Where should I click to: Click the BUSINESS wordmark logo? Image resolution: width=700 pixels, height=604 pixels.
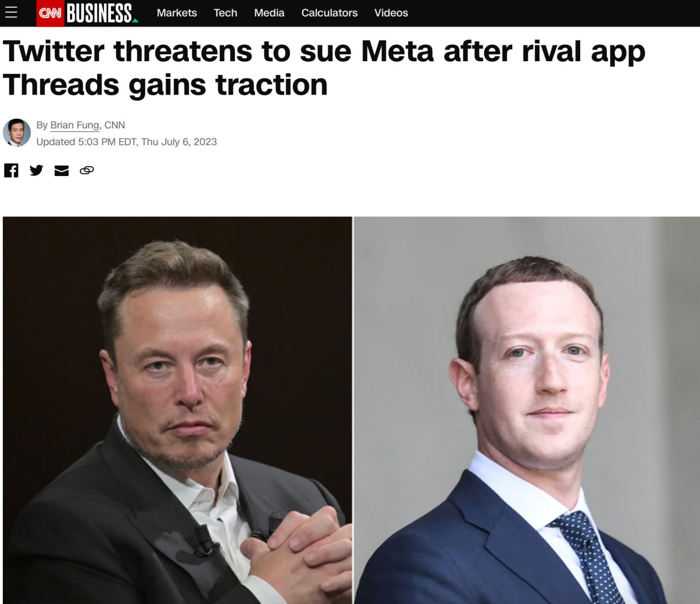pyautogui.click(x=99, y=13)
